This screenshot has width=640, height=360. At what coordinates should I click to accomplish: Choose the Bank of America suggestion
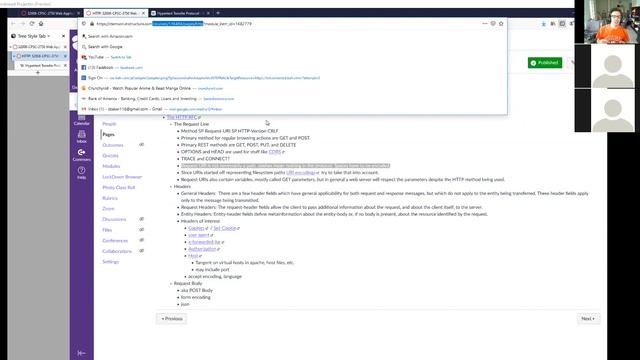pos(292,98)
